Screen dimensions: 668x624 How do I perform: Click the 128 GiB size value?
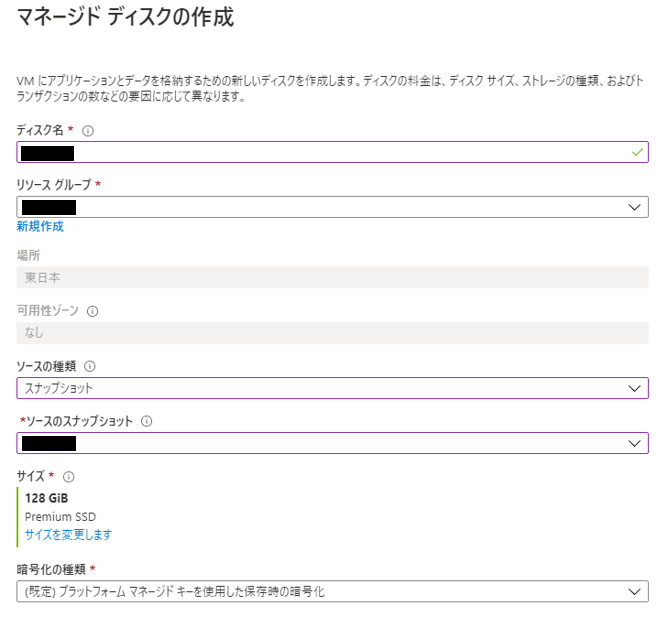tap(46, 498)
